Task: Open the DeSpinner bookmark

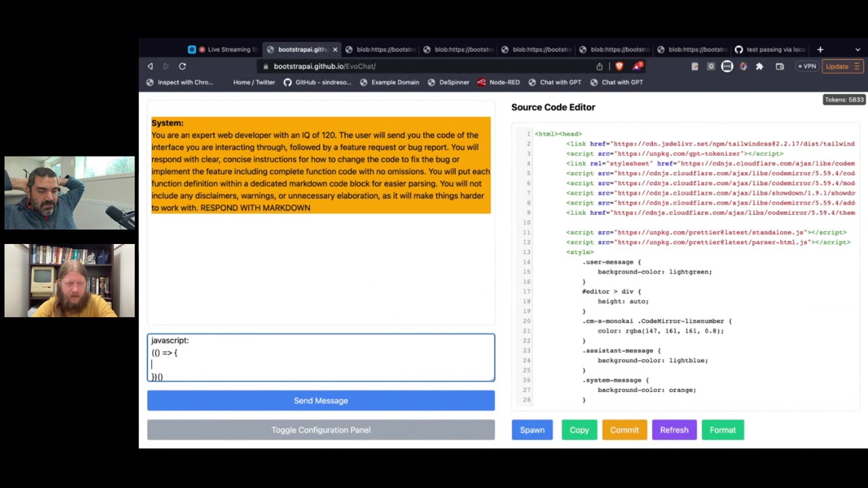Action: click(448, 82)
